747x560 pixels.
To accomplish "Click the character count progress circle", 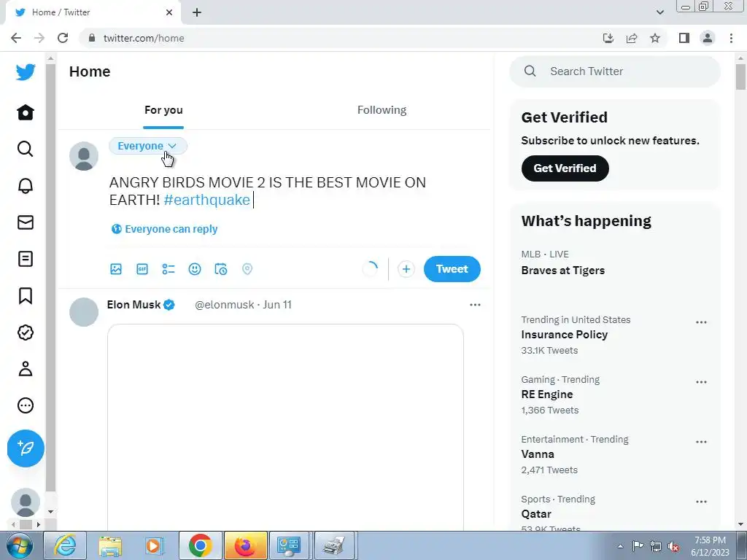I will (371, 269).
